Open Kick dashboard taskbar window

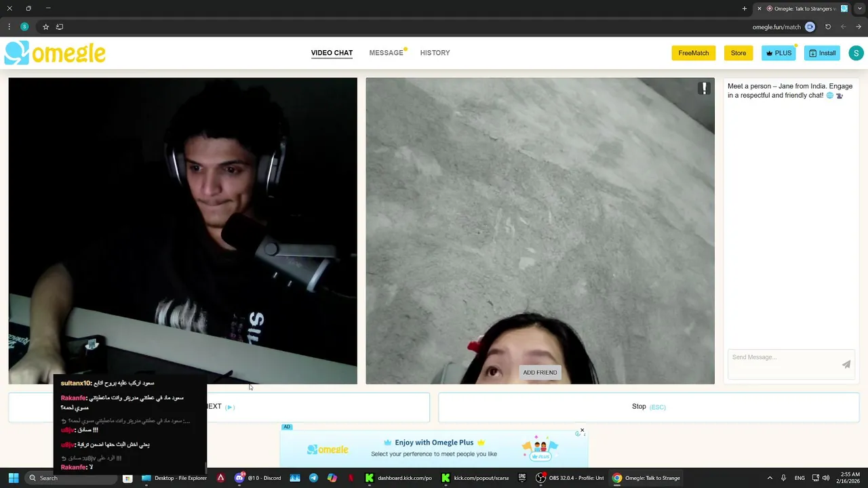(x=399, y=478)
